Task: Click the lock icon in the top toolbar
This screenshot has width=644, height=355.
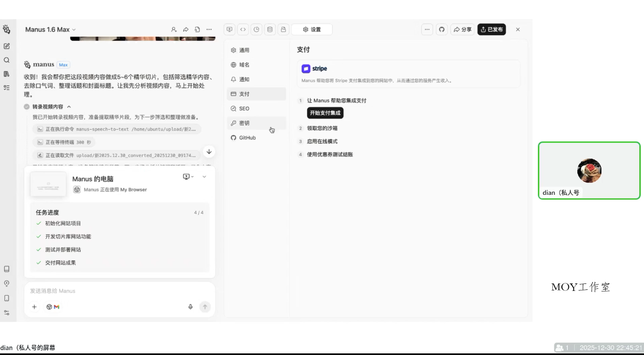Action: [283, 29]
